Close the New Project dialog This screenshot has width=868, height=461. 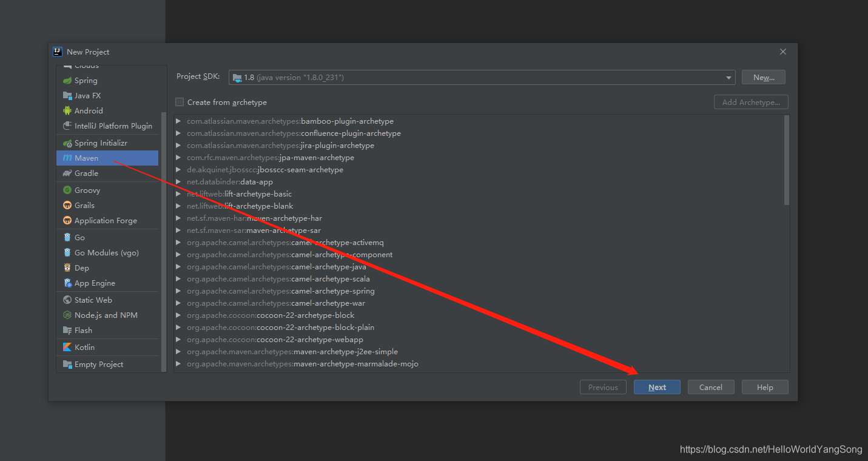(x=783, y=52)
